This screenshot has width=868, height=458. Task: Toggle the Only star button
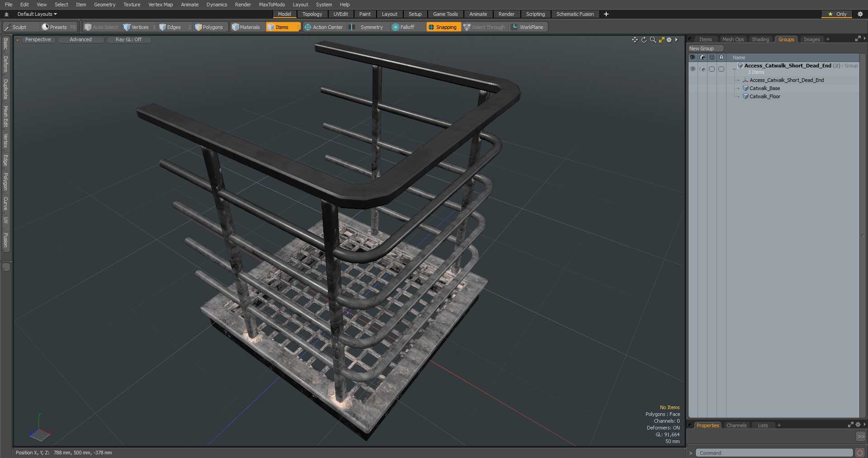coord(837,14)
